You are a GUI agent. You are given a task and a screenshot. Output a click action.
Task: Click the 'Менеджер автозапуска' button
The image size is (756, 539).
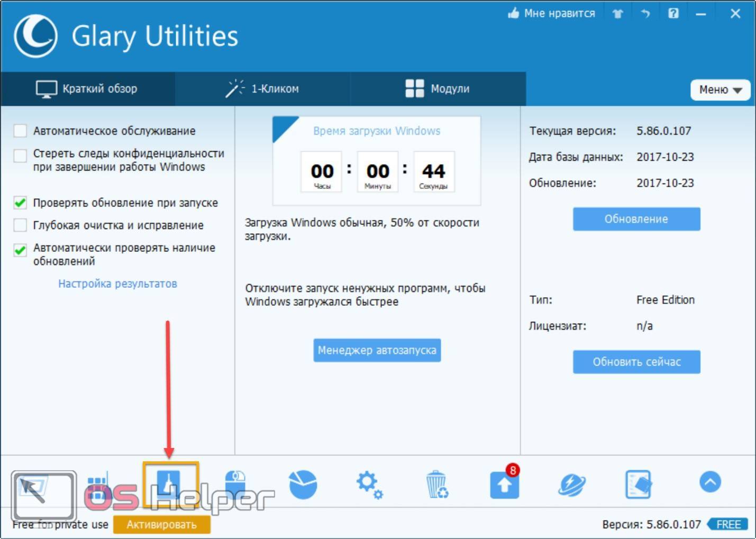[377, 350]
